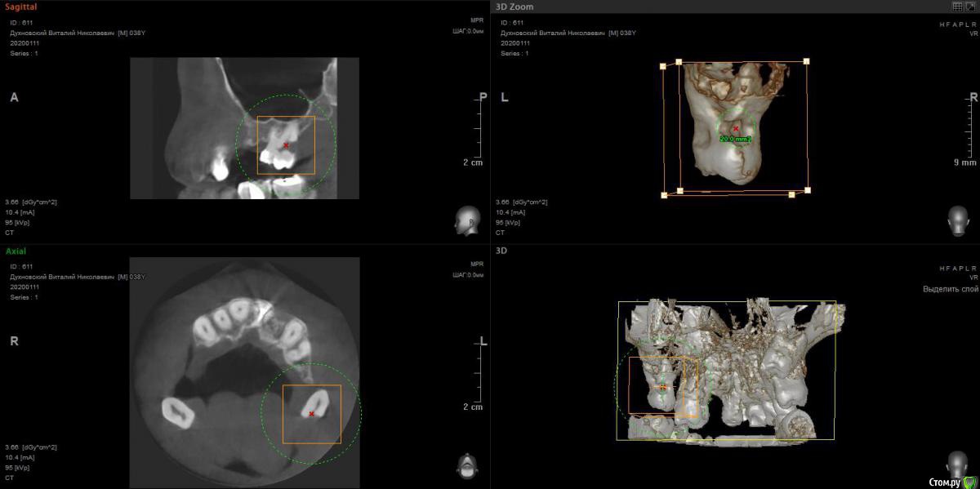Click the 3D Zoom panel title
980x489 pixels.
[x=514, y=7]
